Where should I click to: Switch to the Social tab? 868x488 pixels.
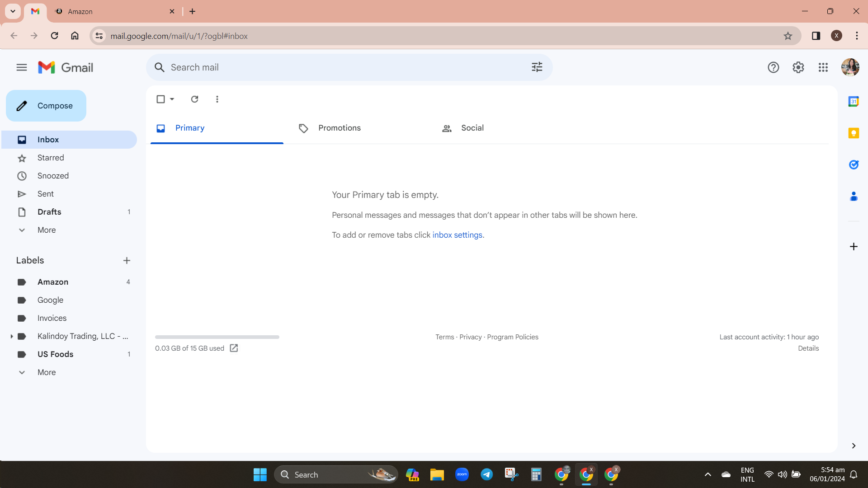(502, 128)
